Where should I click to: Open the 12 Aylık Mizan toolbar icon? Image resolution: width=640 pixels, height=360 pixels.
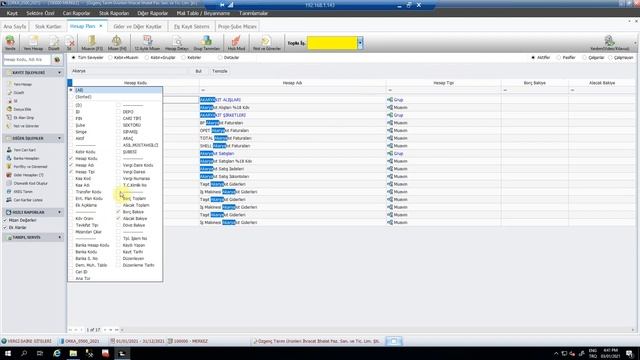pyautogui.click(x=147, y=42)
